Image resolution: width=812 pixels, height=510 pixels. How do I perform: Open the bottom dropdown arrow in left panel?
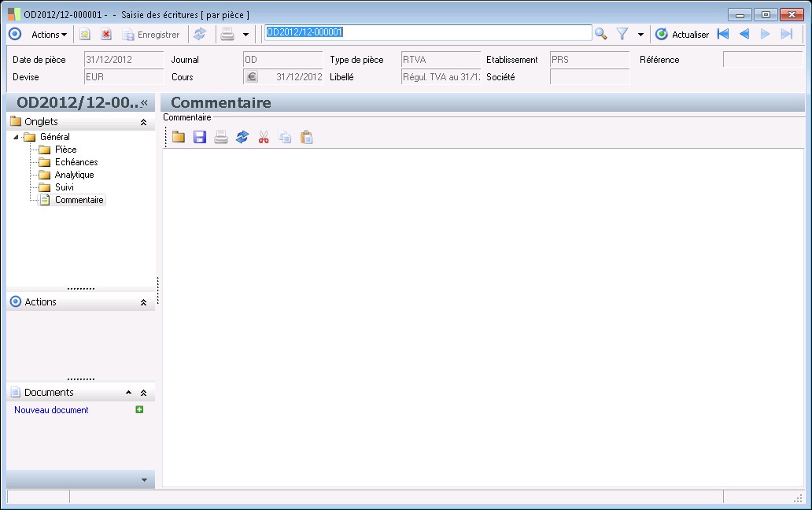(145, 480)
